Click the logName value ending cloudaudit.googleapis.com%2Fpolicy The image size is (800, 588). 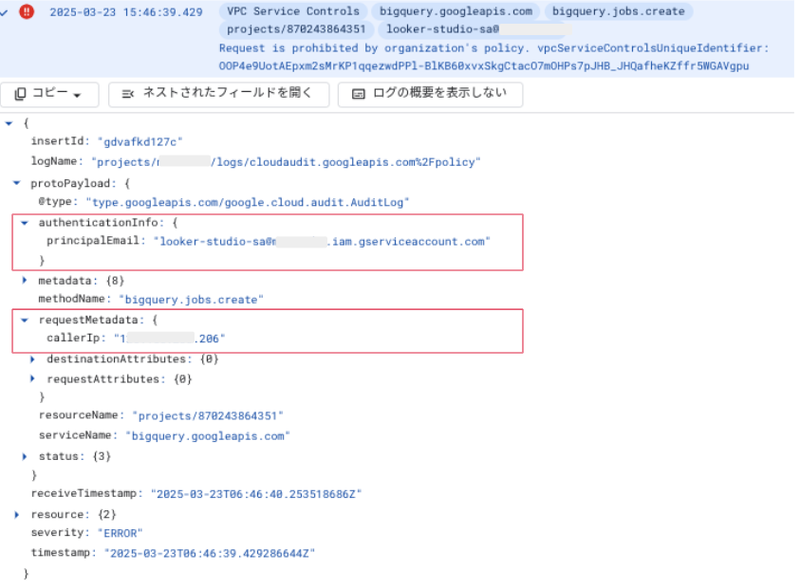coord(286,162)
